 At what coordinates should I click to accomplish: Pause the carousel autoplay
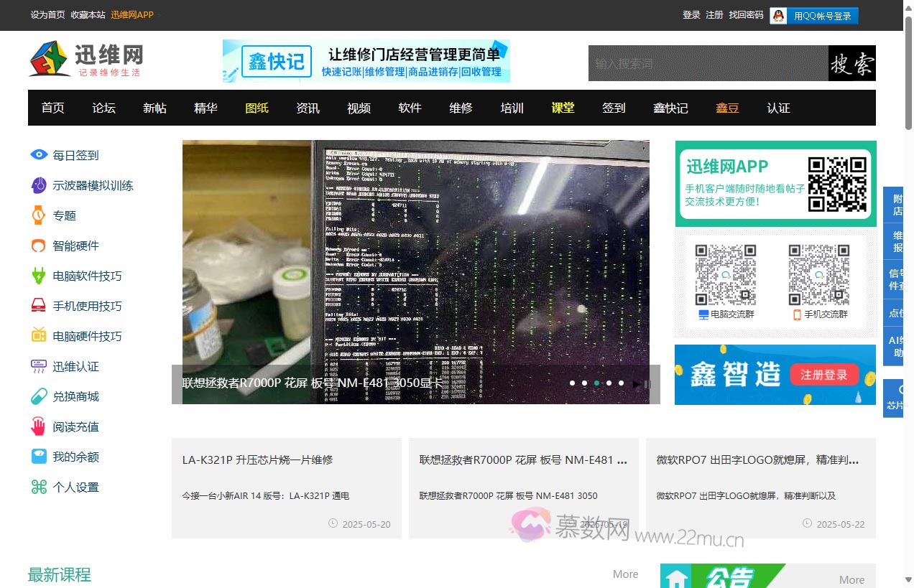649,384
